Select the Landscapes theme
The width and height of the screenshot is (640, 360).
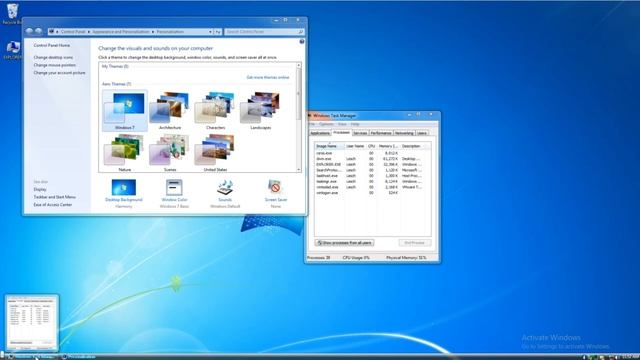pos(261,111)
